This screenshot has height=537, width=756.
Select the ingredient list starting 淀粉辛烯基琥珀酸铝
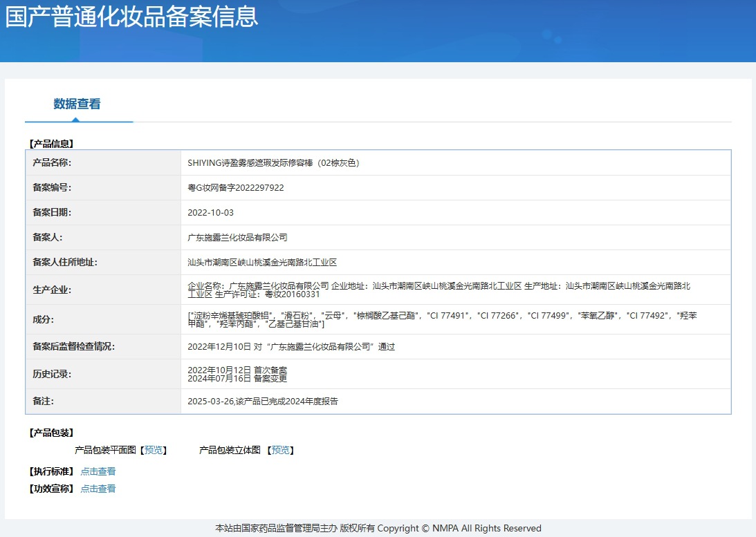point(442,319)
